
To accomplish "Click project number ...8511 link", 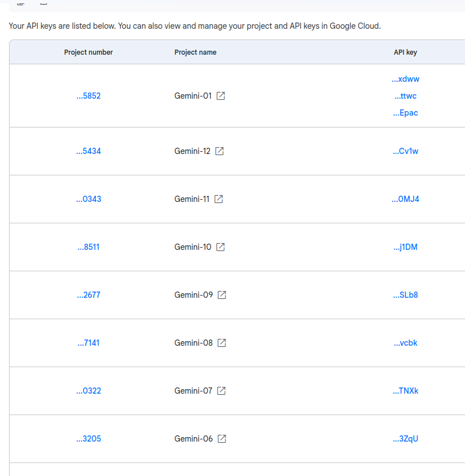I will 88,247.
